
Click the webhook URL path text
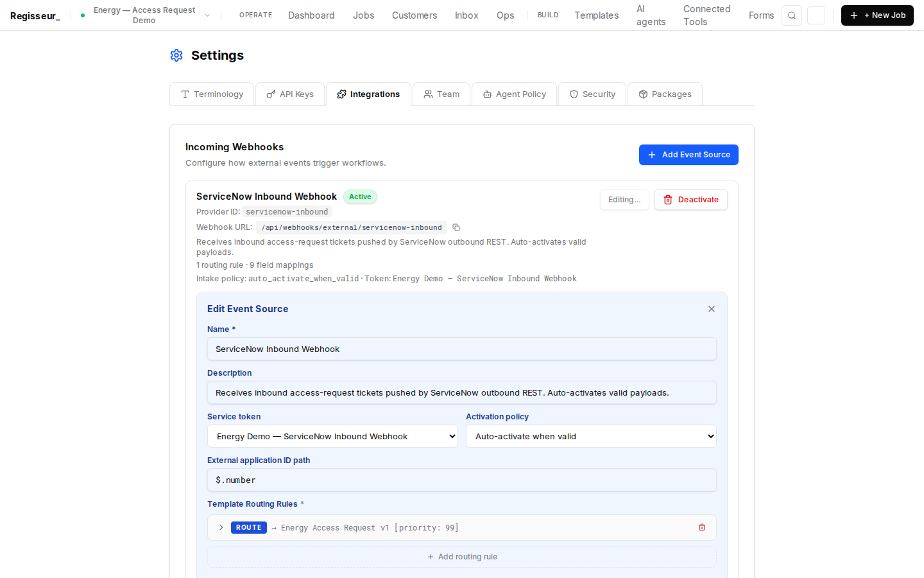(x=352, y=227)
